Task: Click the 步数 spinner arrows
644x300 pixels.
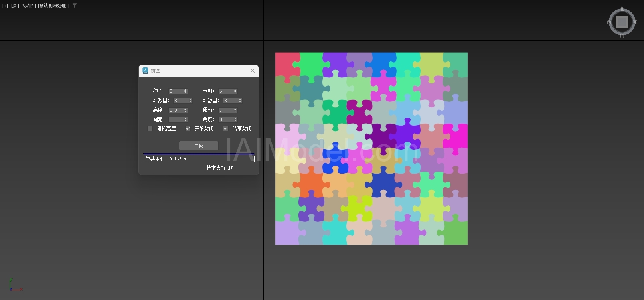Action: [x=235, y=91]
